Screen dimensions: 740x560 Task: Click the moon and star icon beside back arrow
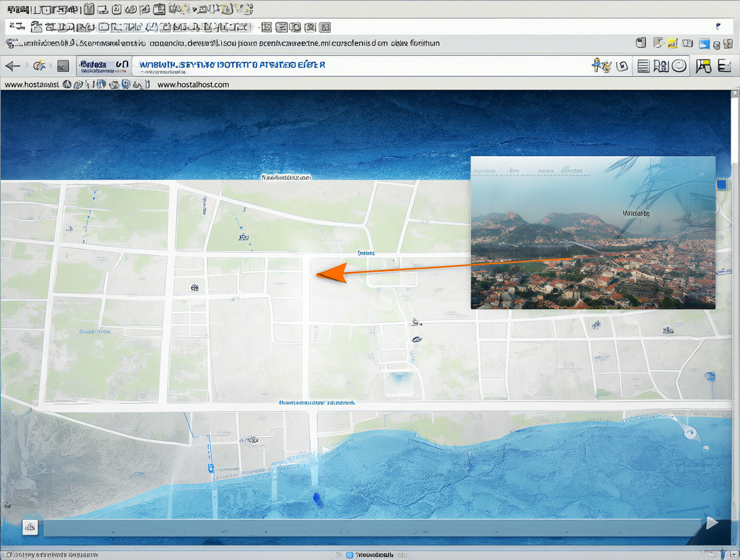[x=39, y=66]
